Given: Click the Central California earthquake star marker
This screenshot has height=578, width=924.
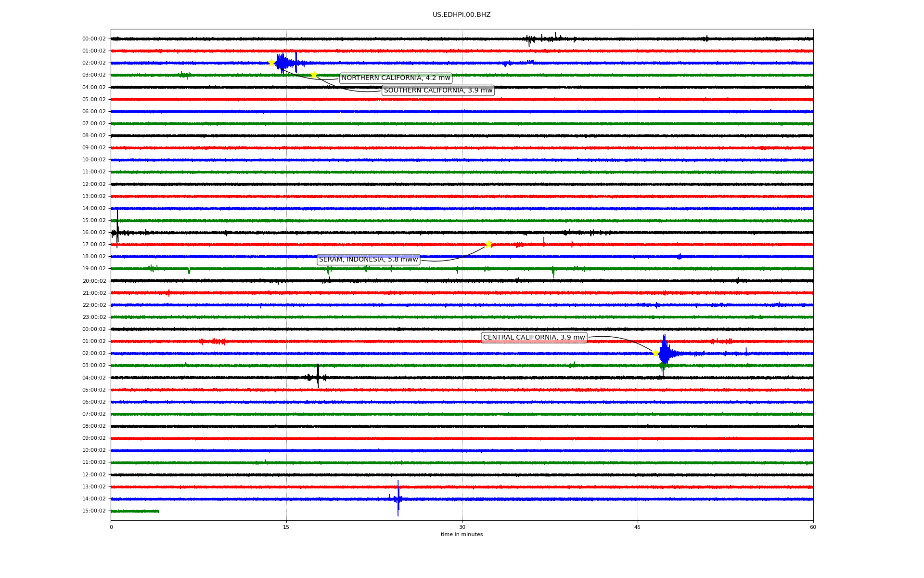Looking at the screenshot, I should 655,353.
